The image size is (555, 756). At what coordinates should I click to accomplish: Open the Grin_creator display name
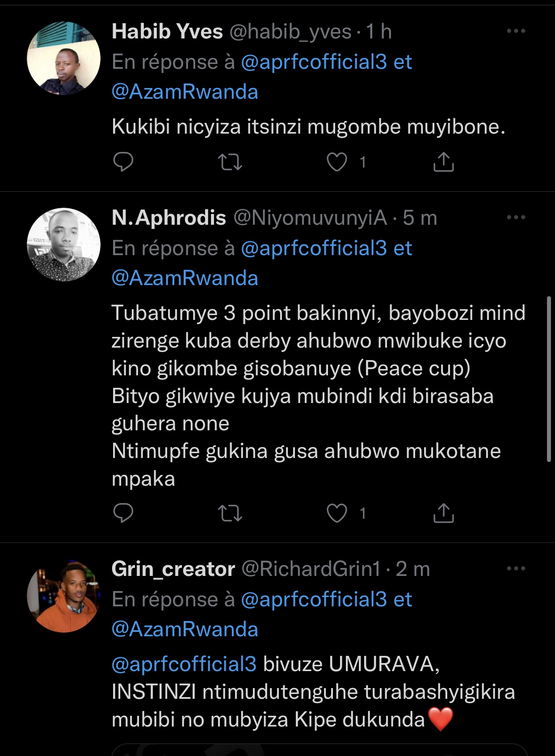pyautogui.click(x=173, y=569)
